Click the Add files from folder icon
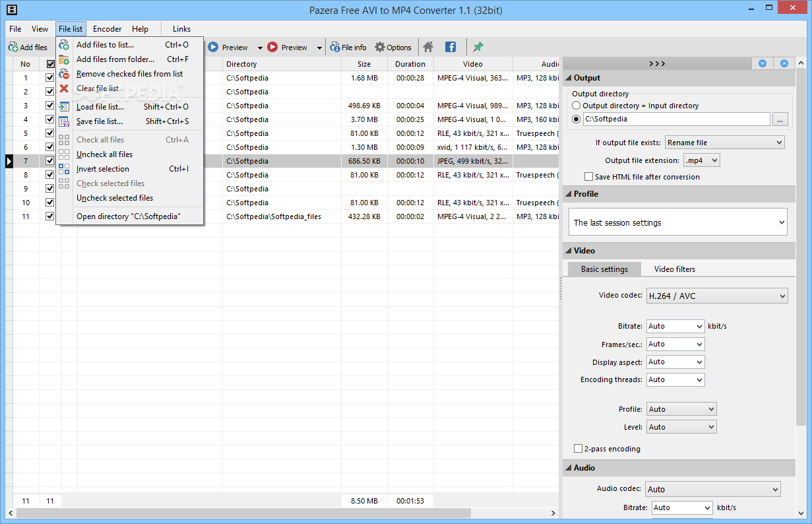 pyautogui.click(x=64, y=59)
